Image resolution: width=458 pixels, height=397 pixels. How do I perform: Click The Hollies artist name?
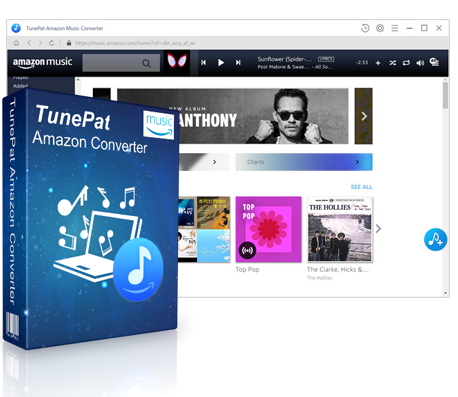tap(319, 278)
